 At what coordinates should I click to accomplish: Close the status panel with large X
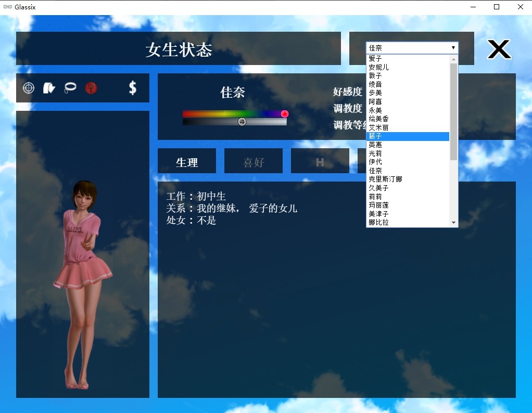(x=499, y=49)
